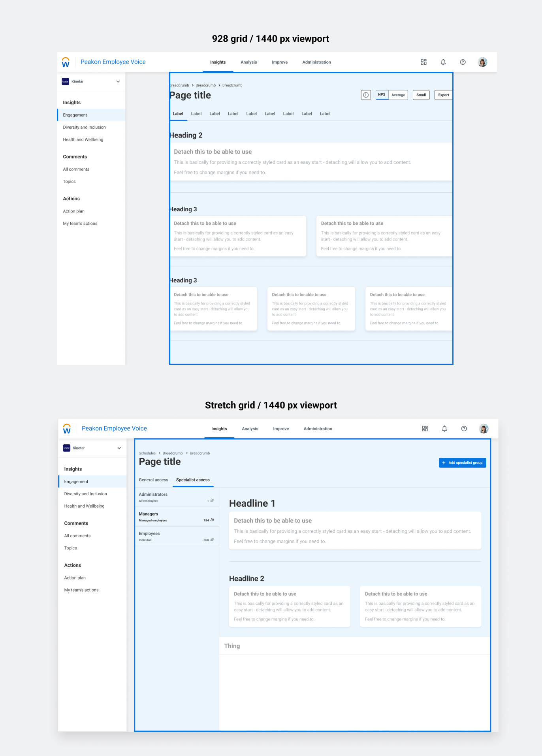This screenshot has width=542, height=756.
Task: Expand the Kinetar dropdown in the Stretch grid sidebar
Action: [119, 448]
